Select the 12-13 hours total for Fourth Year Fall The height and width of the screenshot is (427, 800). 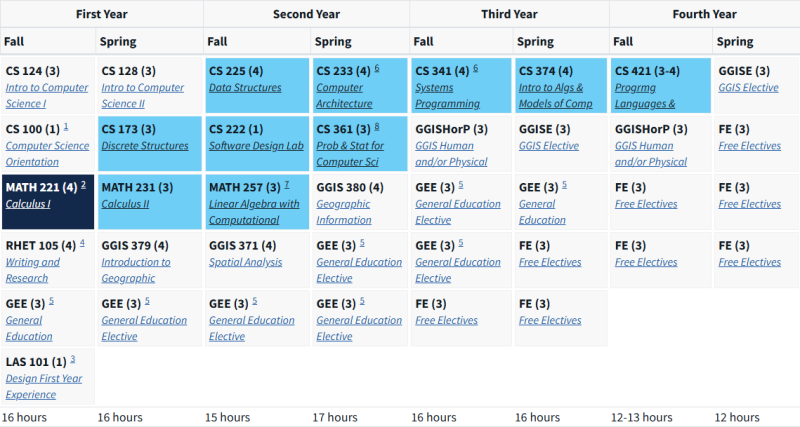(x=642, y=417)
